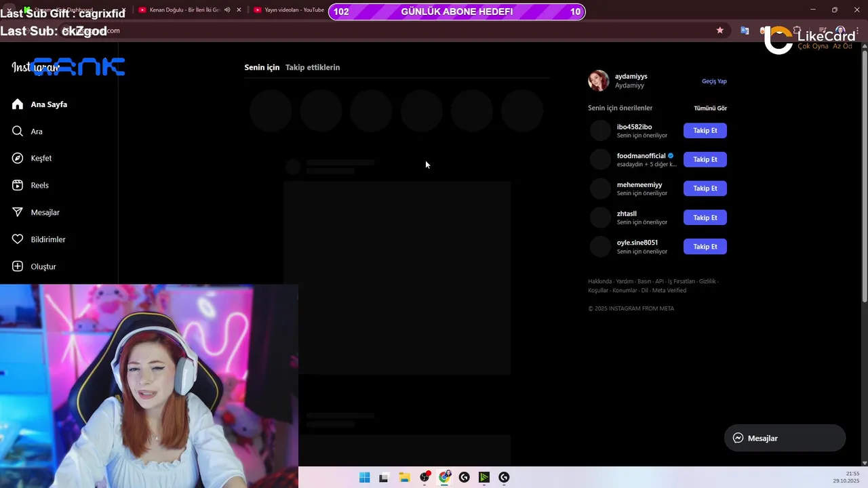This screenshot has width=868, height=488.
Task: Open the Konumlar footer link
Action: click(625, 290)
